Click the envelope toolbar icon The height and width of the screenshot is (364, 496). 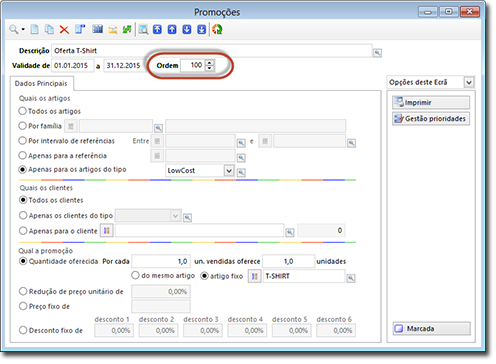pyautogui.click(x=113, y=30)
